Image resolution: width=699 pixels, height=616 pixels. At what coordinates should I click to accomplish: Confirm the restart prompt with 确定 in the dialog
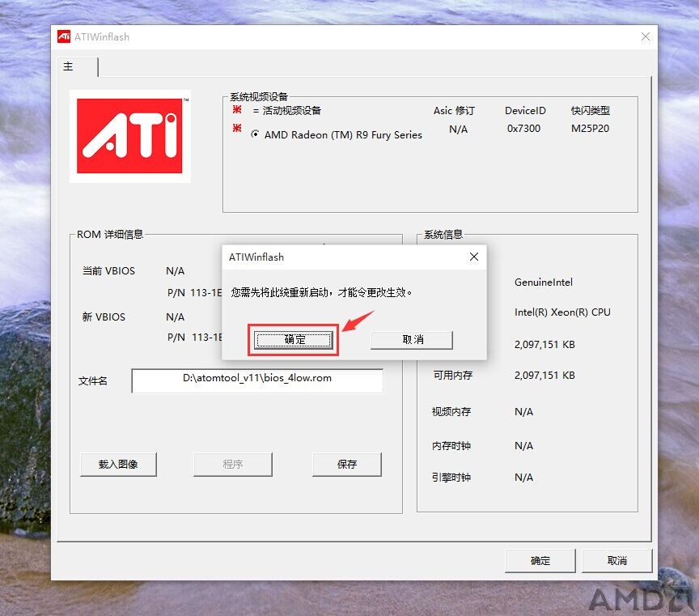click(294, 340)
